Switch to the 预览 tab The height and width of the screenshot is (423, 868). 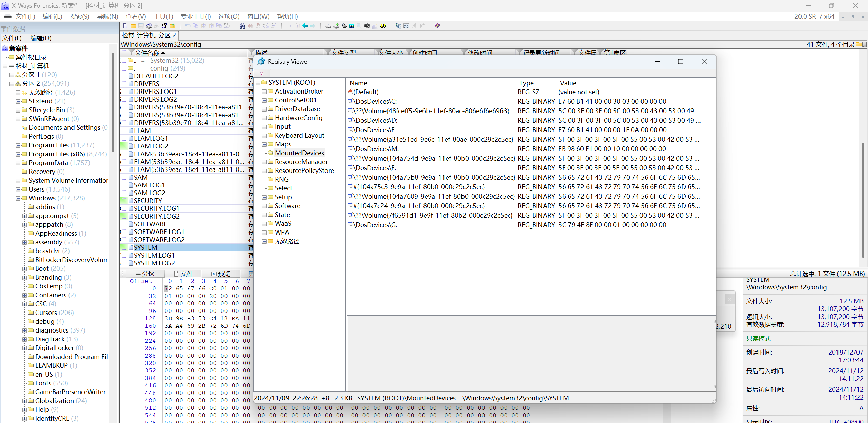click(221, 274)
